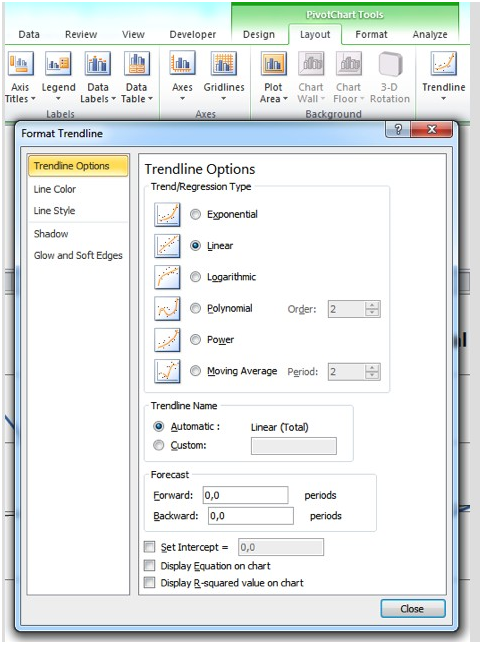Switch to the Design ribbon tab
Viewport: 482px width, 648px height.
[x=259, y=35]
